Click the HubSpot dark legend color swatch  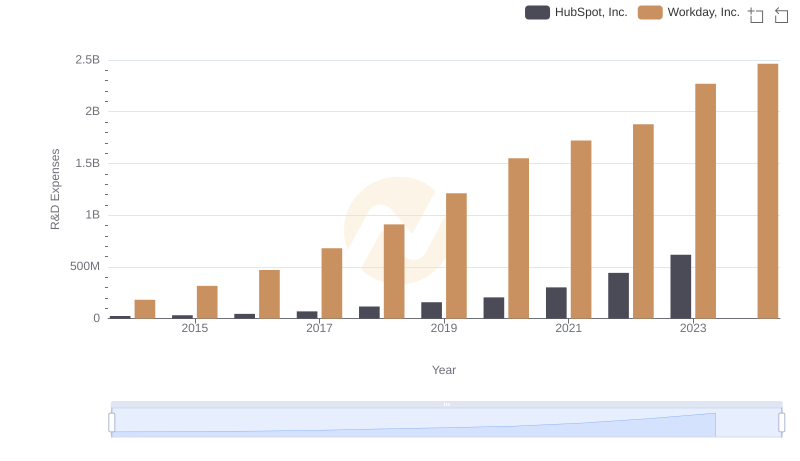point(537,12)
